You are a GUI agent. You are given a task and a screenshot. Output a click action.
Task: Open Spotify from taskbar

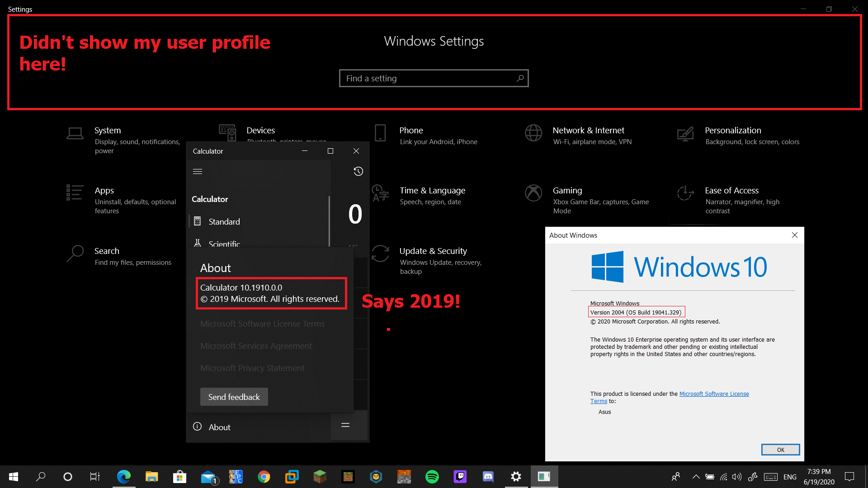pyautogui.click(x=432, y=477)
